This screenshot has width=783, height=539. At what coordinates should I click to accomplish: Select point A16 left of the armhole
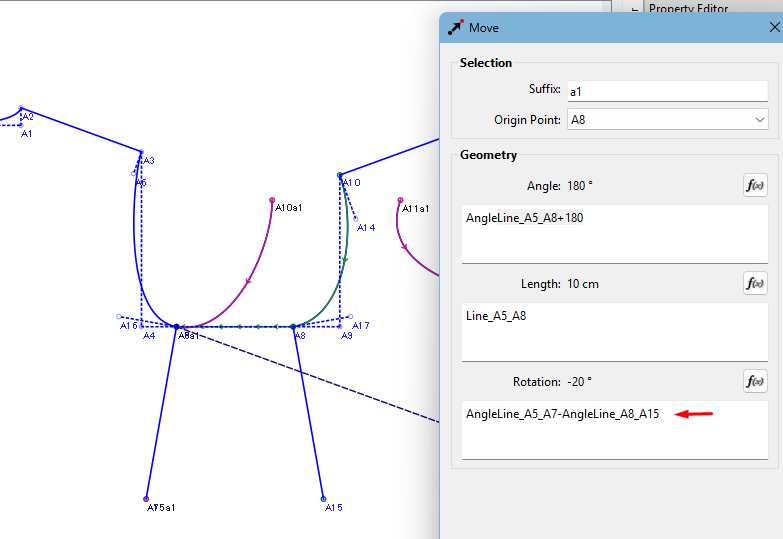[x=119, y=317]
